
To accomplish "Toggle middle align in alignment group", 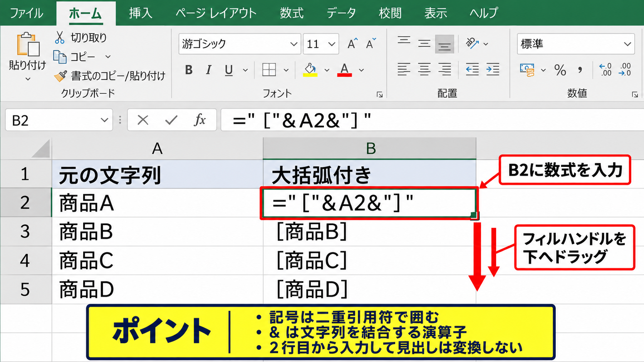I will coord(424,43).
